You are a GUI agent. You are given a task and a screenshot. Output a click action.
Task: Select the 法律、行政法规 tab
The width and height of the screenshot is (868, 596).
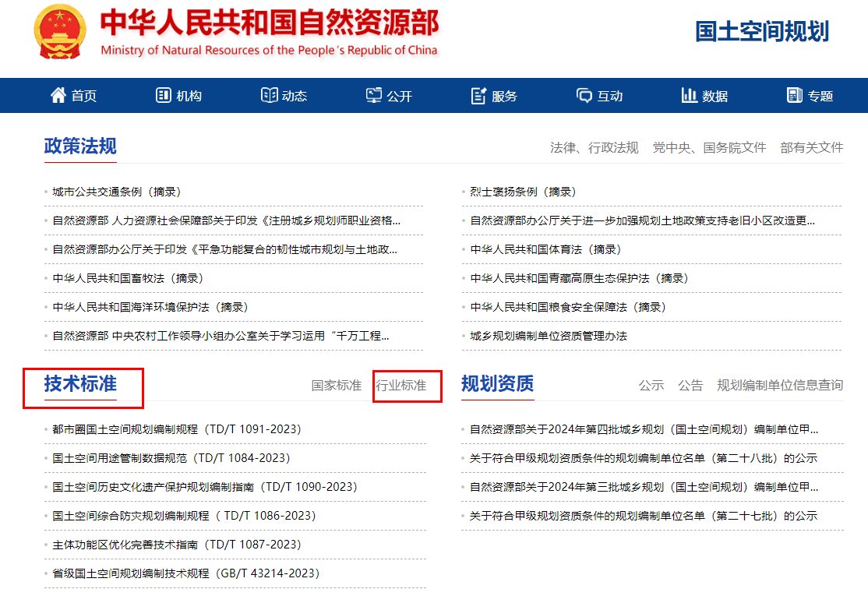coord(594,147)
